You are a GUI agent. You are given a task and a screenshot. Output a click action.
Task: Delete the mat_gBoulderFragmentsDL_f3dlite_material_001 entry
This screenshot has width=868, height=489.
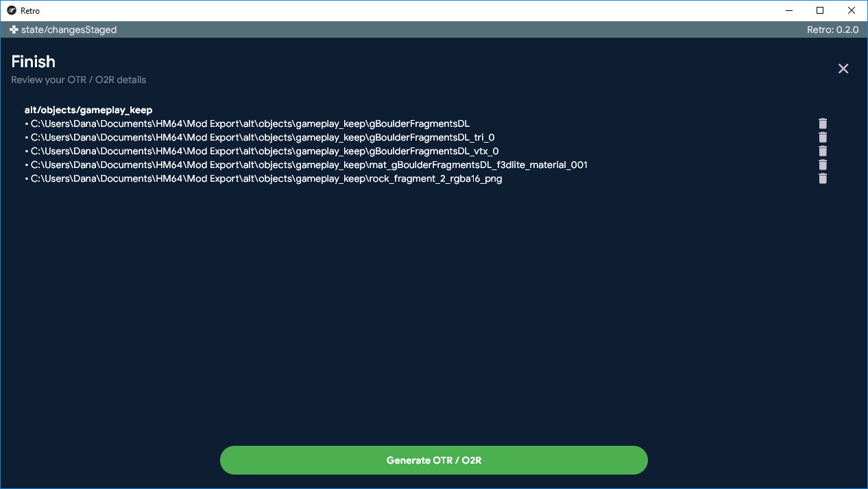tap(823, 165)
